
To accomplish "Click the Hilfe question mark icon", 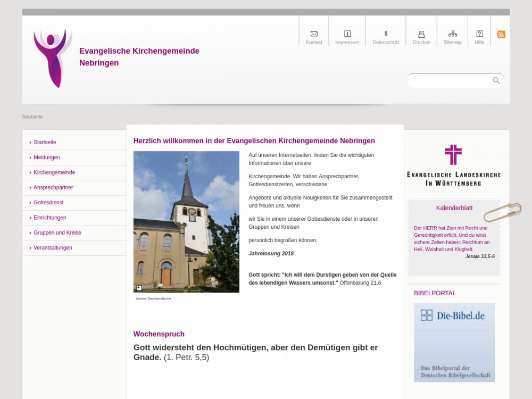I will coord(479,34).
